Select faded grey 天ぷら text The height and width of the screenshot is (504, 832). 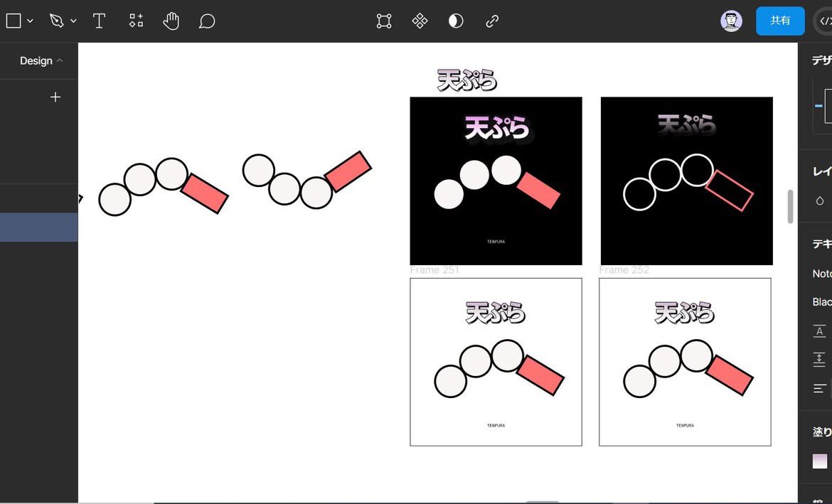687,125
